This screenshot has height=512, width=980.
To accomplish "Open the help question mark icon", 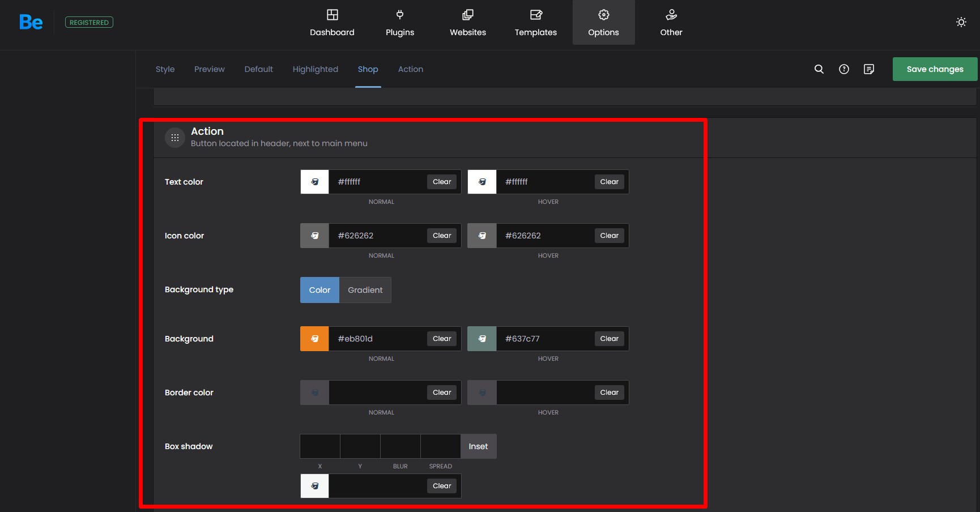I will point(843,69).
